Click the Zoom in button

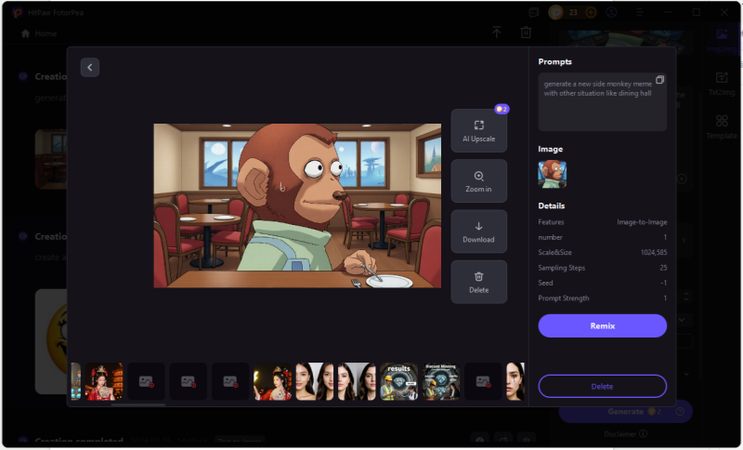479,181
